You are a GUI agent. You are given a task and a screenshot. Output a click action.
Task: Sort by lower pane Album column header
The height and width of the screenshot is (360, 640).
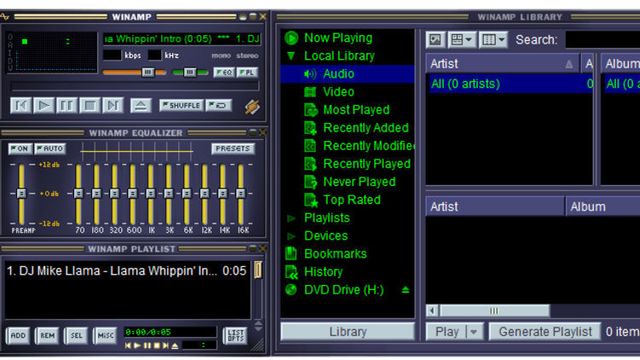point(603,207)
